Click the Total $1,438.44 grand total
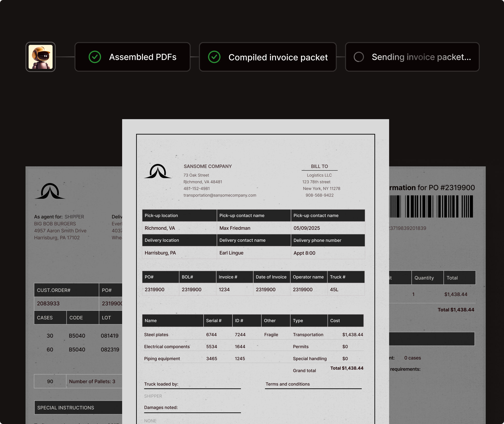This screenshot has width=504, height=424. pos(347,368)
